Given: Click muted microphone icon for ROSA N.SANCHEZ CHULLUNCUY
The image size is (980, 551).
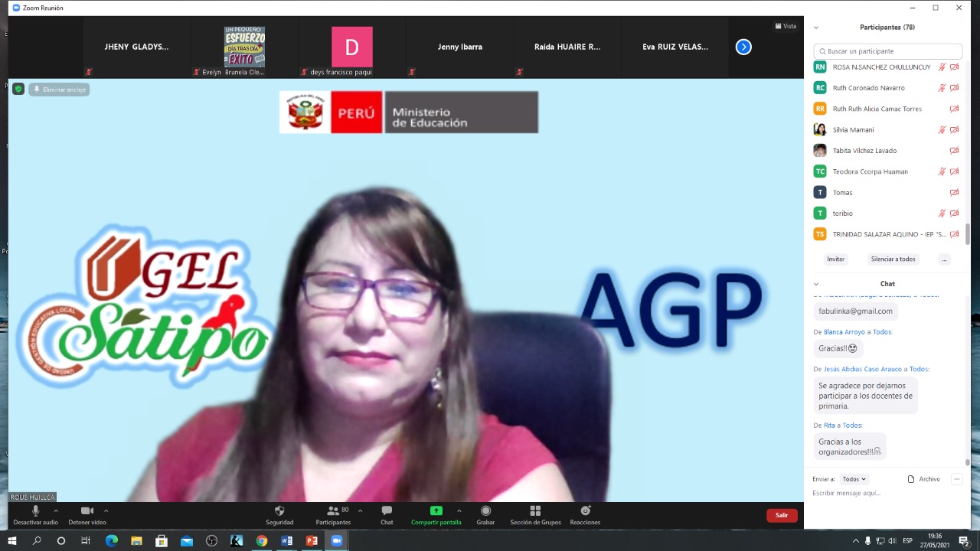Looking at the screenshot, I should tap(942, 67).
